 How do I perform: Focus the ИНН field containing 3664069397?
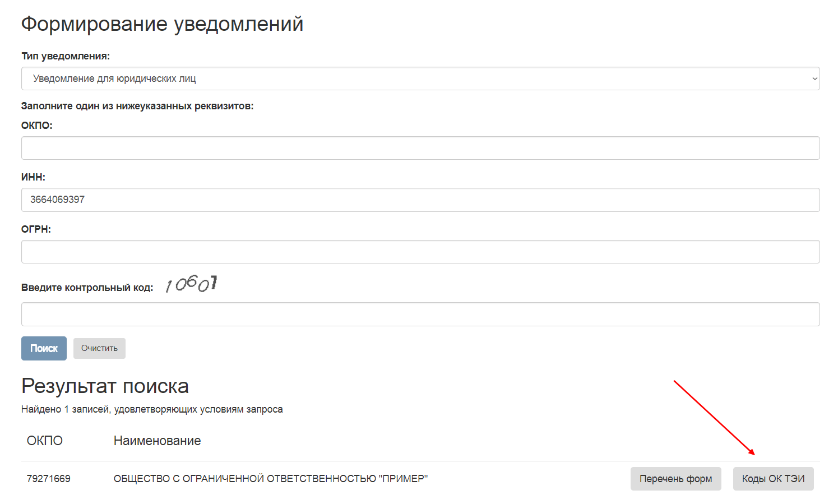420,200
